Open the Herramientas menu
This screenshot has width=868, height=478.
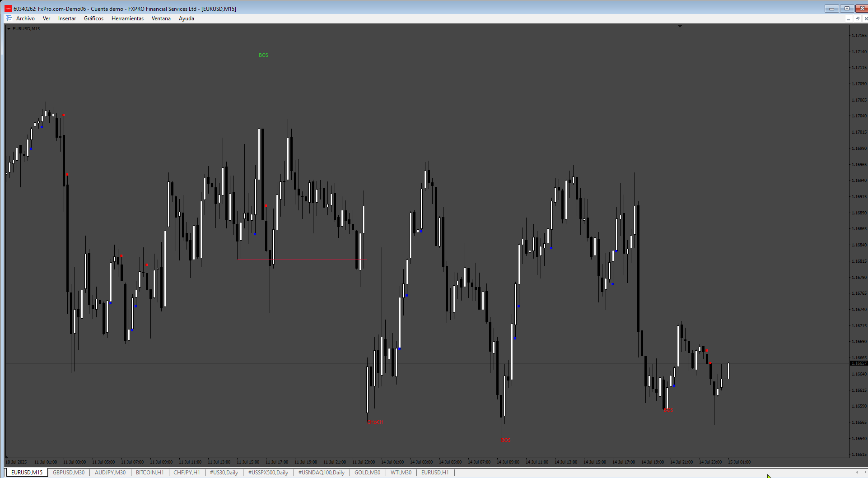[127, 19]
